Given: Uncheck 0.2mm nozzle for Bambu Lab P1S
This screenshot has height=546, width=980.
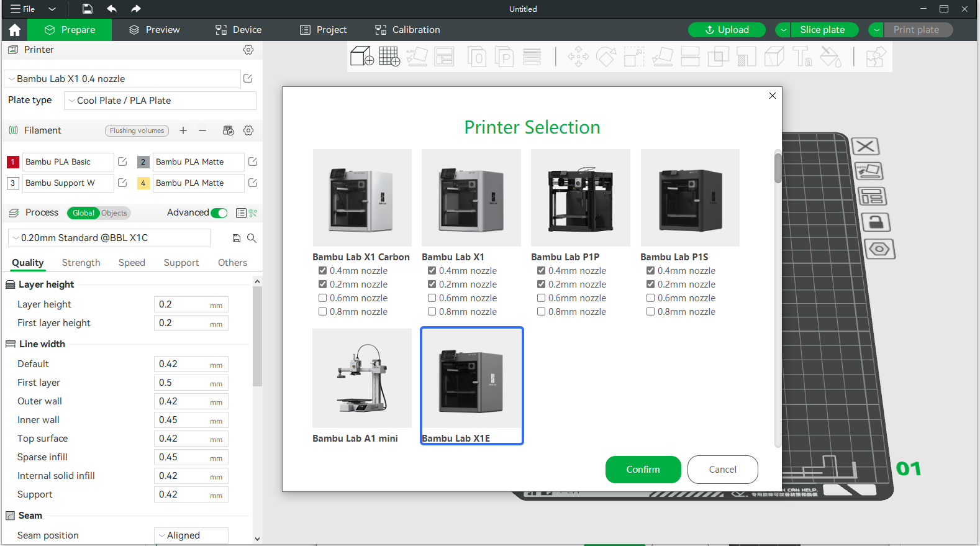Looking at the screenshot, I should pyautogui.click(x=650, y=284).
